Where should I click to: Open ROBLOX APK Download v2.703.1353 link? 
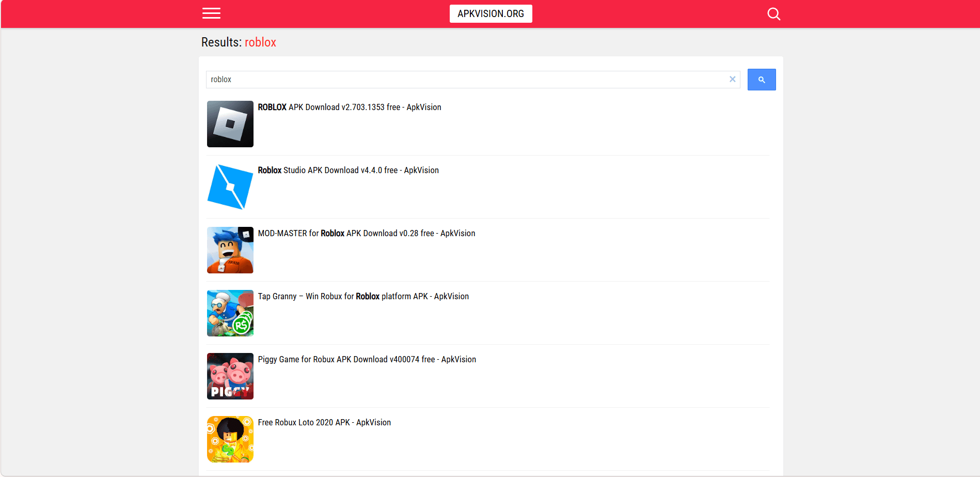click(x=350, y=107)
